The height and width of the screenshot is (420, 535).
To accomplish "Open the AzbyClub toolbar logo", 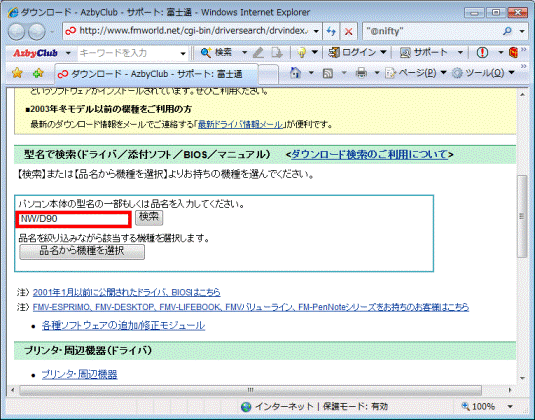I will coord(35,53).
